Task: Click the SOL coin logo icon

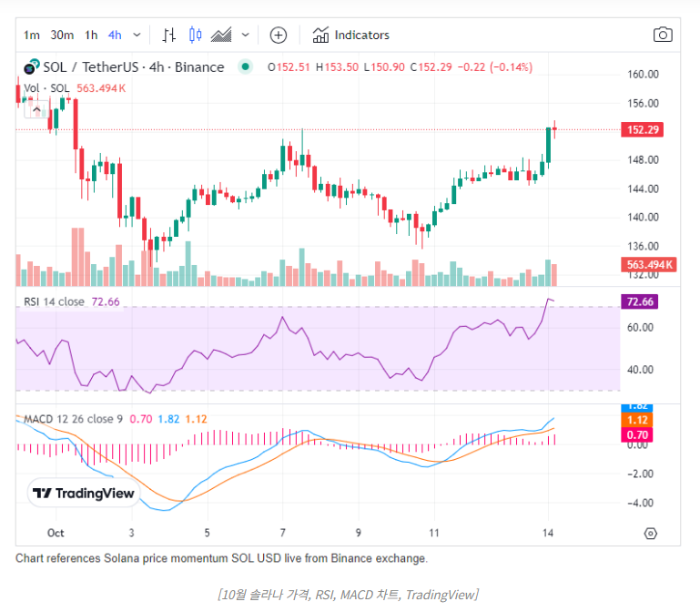Action: click(31, 67)
